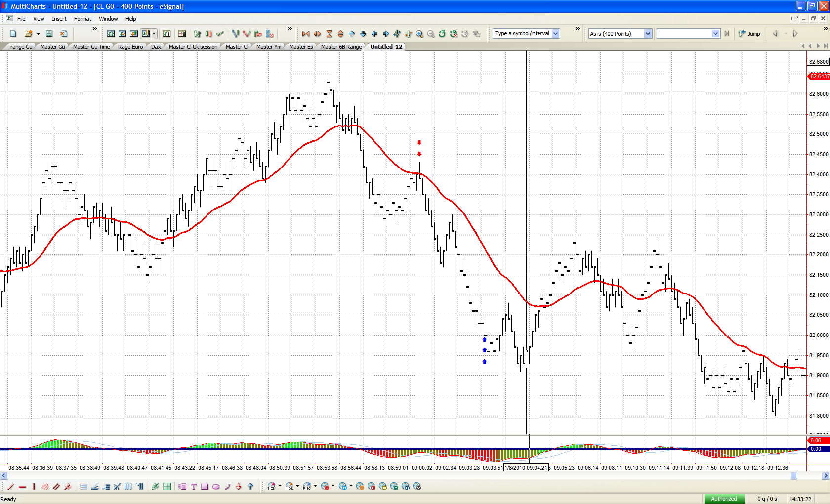Switch to the Master Es tab
Image resolution: width=830 pixels, height=504 pixels.
coord(301,47)
